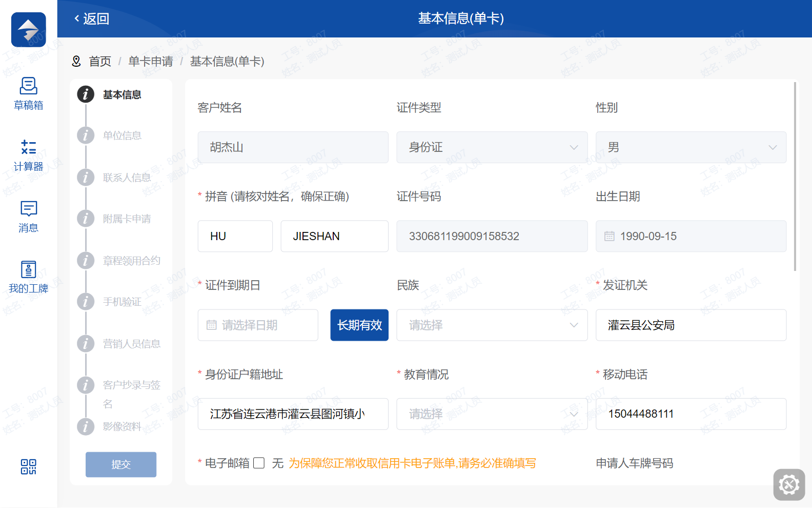Click the 附属卡申请 step info icon
The height and width of the screenshot is (508, 812).
coord(86,219)
